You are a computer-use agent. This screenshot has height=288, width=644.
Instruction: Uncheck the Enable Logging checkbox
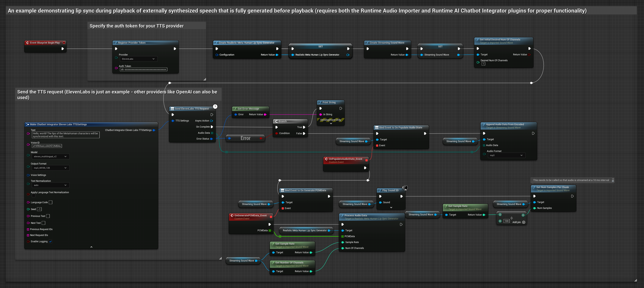click(x=50, y=242)
